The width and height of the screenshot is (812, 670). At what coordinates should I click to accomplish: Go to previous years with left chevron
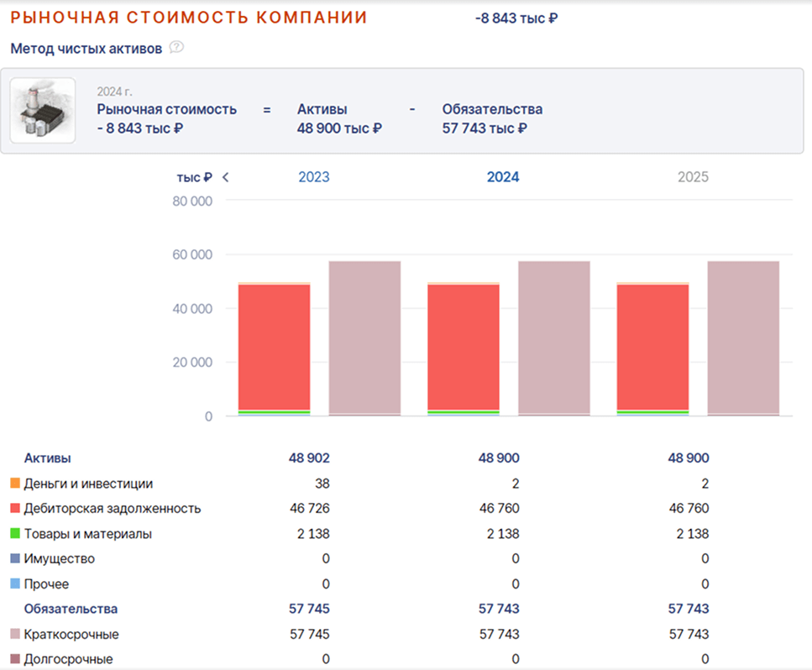coord(225,177)
